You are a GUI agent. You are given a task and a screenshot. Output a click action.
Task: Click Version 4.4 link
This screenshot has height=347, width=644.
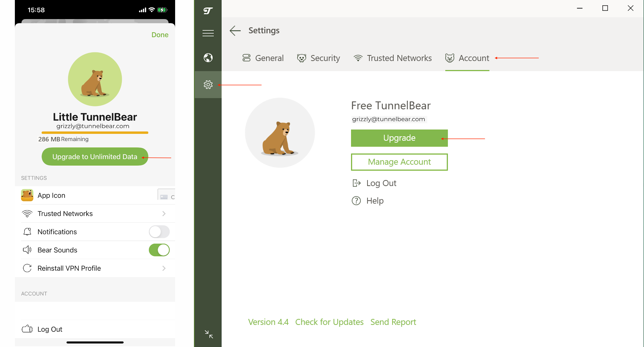(268, 322)
